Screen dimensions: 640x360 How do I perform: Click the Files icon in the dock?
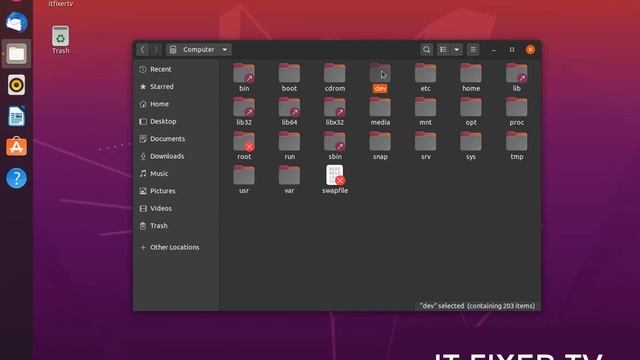[x=16, y=53]
